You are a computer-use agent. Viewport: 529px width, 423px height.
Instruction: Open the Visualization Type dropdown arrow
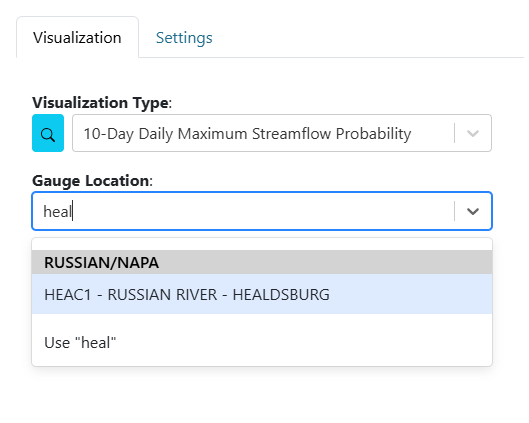tap(473, 133)
